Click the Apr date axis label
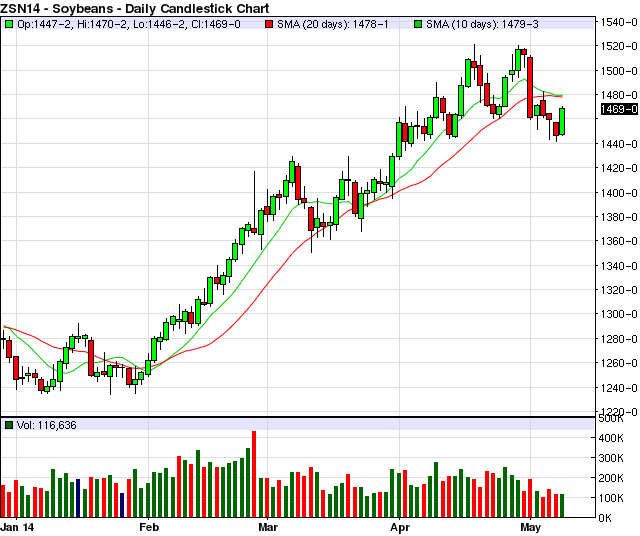 (400, 527)
